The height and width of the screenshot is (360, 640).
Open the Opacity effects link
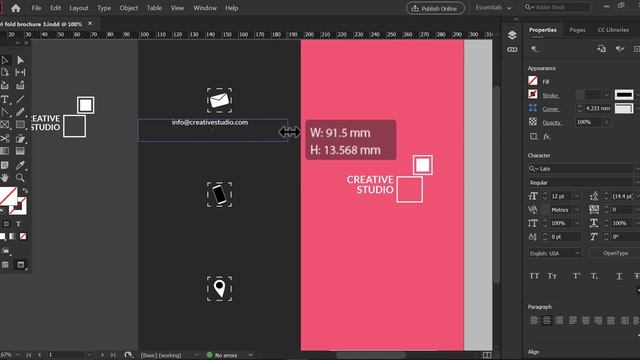(552, 122)
